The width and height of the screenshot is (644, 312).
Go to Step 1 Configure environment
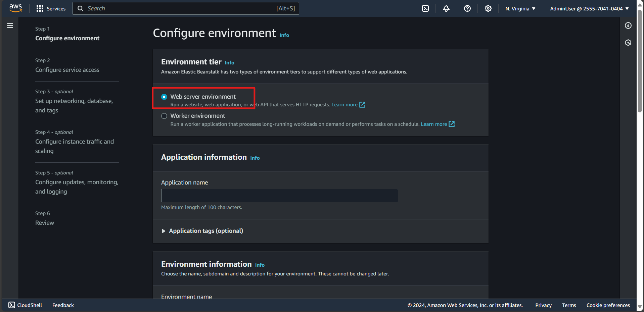(67, 38)
